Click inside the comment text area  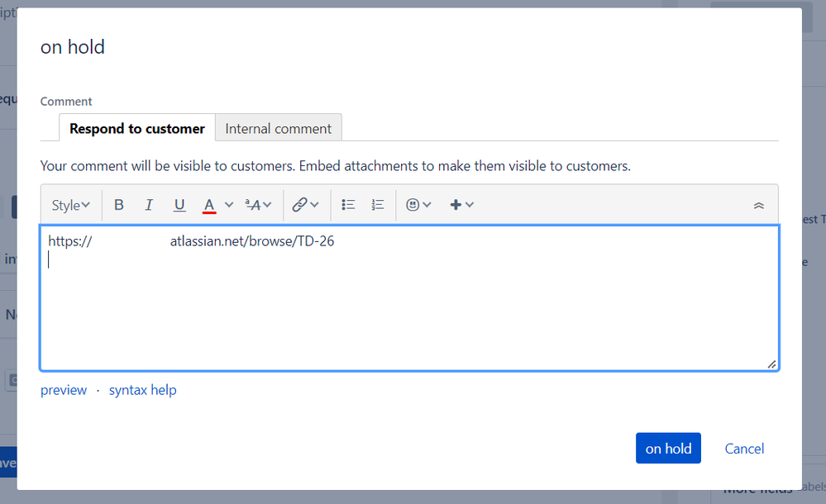pos(408,314)
